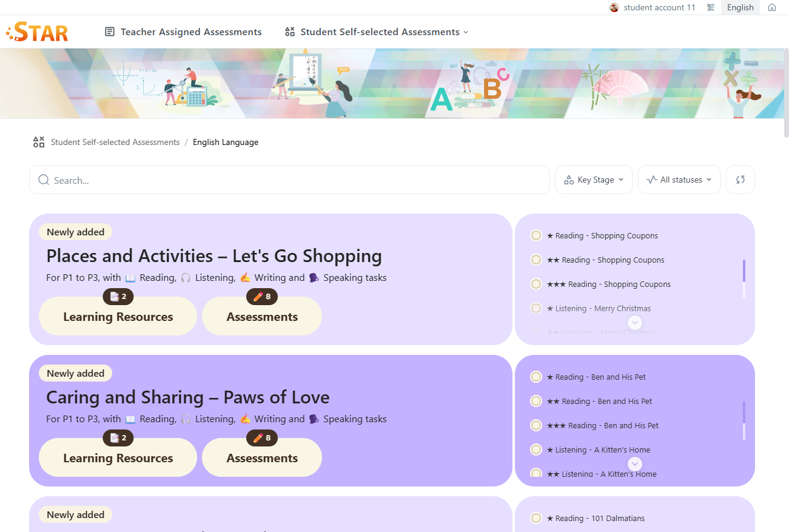Click the home icon in top bar

(x=771, y=7)
